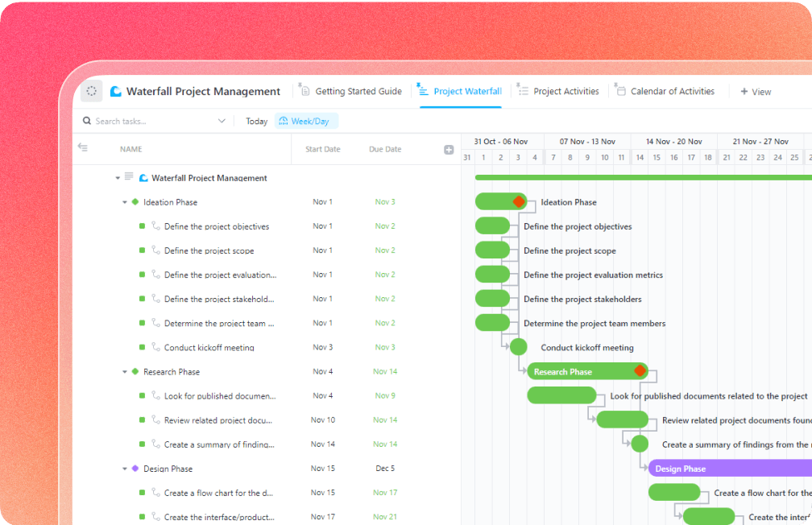The height and width of the screenshot is (525, 812).
Task: Collapse the Research Phase group
Action: pos(125,372)
